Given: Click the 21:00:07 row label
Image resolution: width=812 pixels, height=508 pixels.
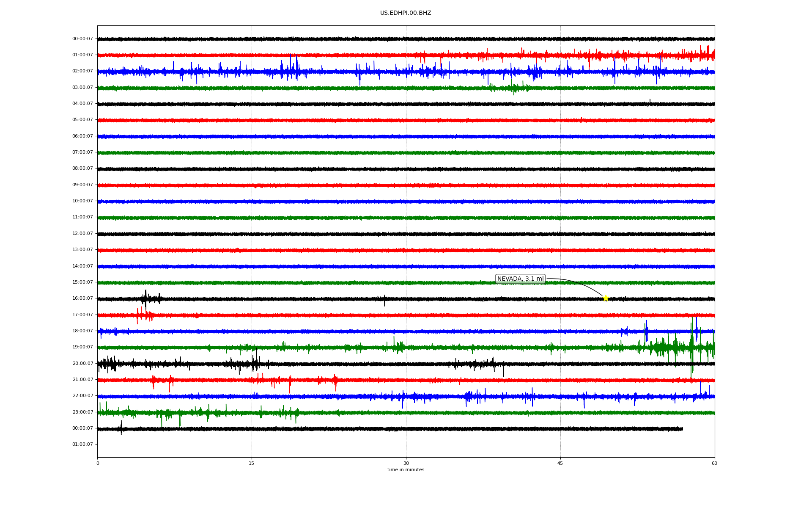Looking at the screenshot, I should (82, 380).
